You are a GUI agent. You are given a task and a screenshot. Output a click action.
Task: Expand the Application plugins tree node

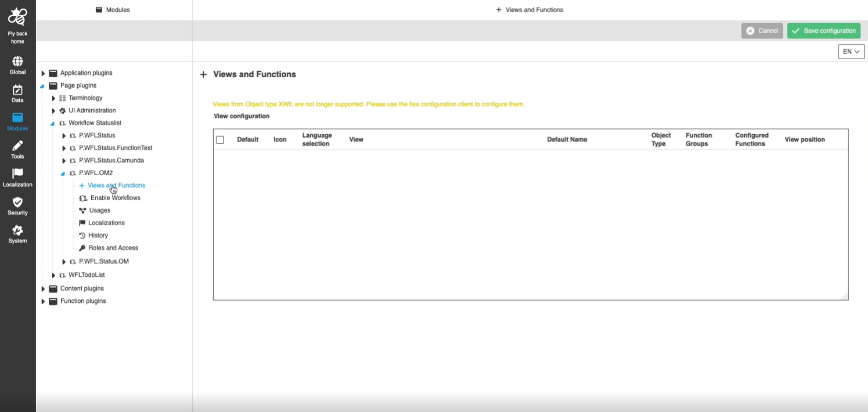[x=43, y=74]
